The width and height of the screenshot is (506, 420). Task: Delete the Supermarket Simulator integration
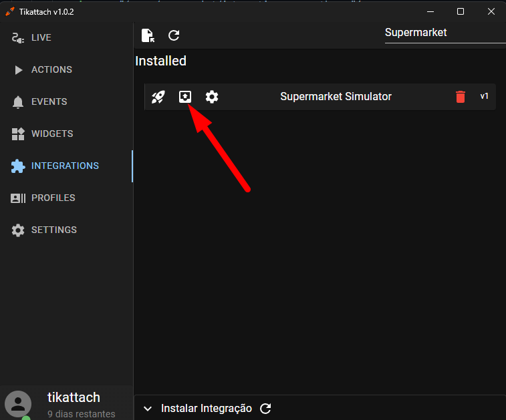click(461, 97)
